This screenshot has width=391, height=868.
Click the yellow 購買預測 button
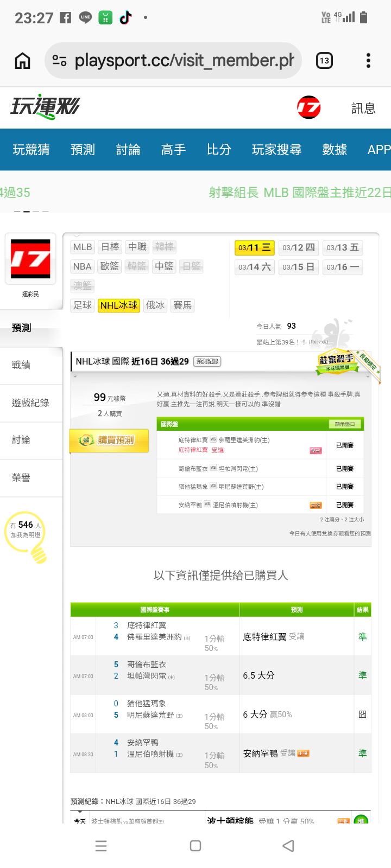click(109, 440)
